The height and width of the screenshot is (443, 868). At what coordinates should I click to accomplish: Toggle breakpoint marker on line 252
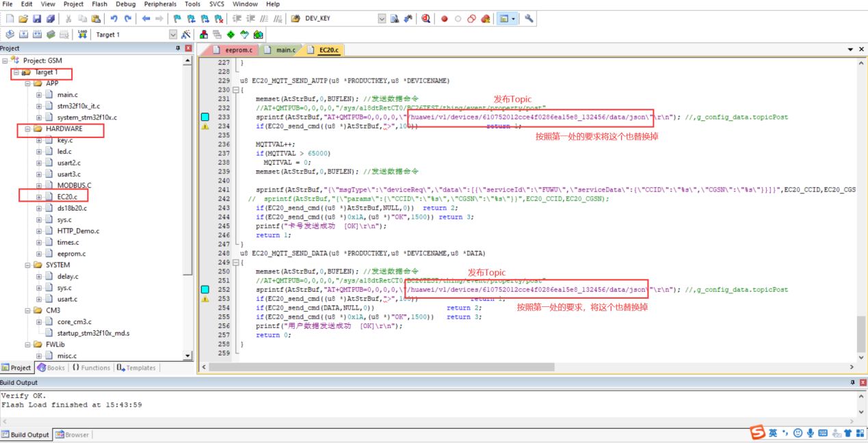click(205, 290)
